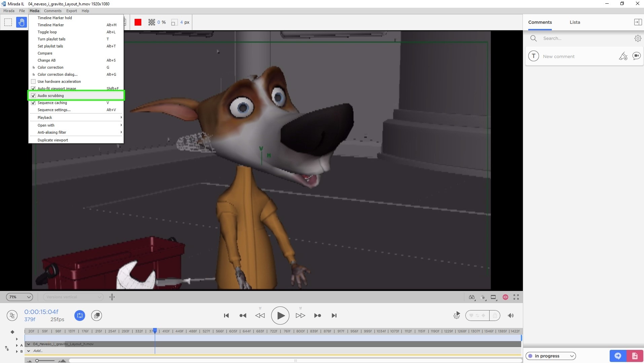This screenshot has width=644, height=363.
Task: Go to next marker keyframe
Action: click(x=317, y=316)
